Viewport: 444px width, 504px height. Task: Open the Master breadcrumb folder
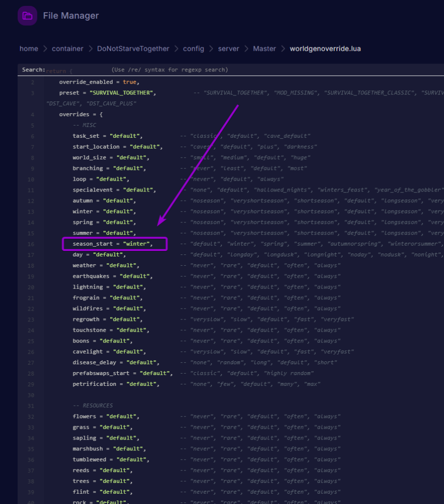(264, 49)
